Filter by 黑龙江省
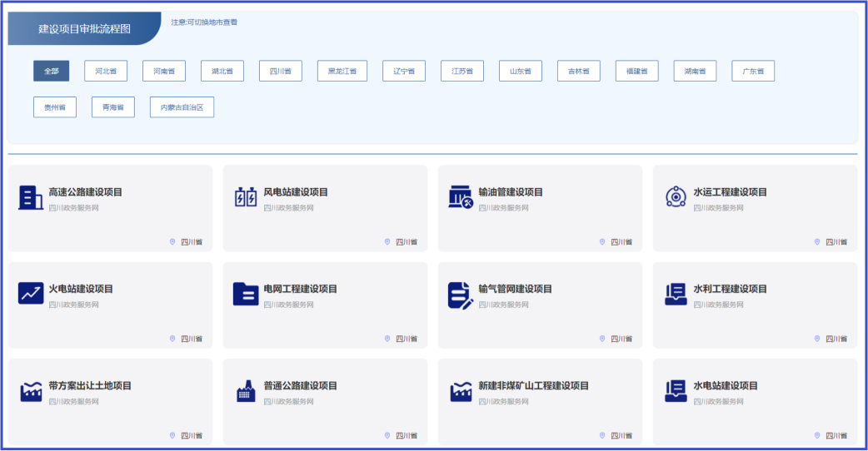This screenshot has width=868, height=451. tap(342, 71)
